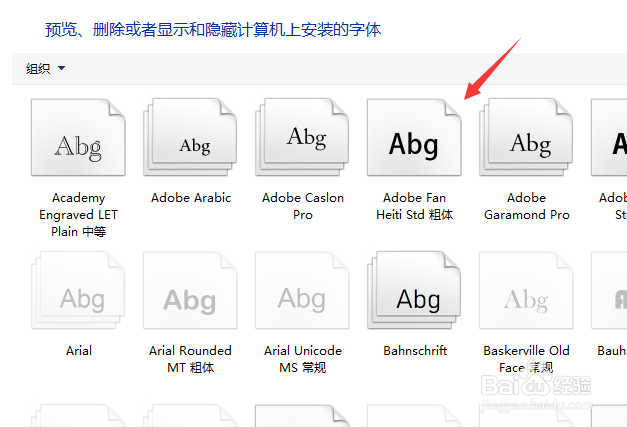Select the Adobe Arabic font icon
The width and height of the screenshot is (627, 427).
click(x=190, y=138)
